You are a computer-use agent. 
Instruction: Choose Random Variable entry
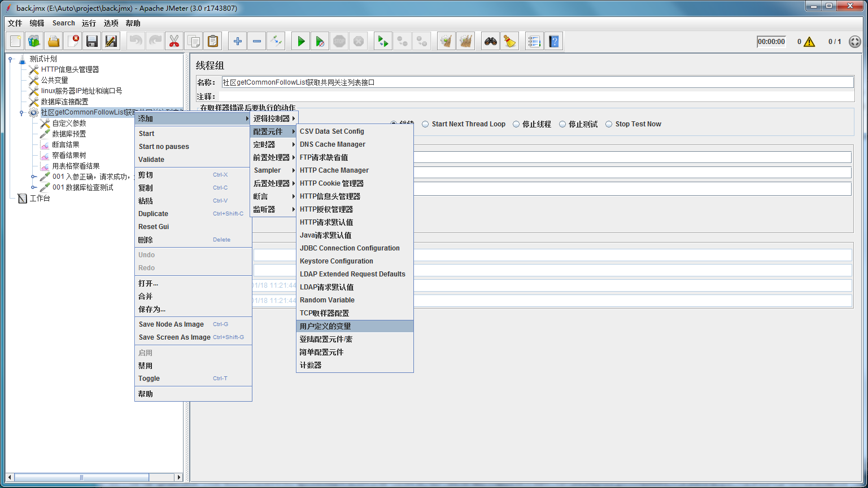(355, 300)
